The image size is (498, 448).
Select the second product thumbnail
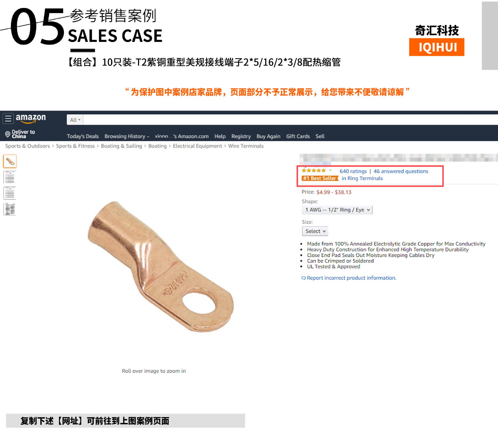pyautogui.click(x=10, y=177)
